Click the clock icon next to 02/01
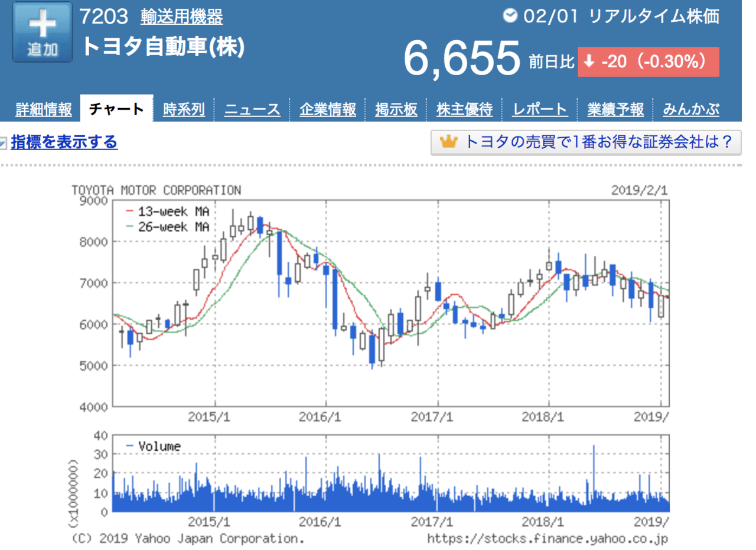The width and height of the screenshot is (756, 550). 510,16
